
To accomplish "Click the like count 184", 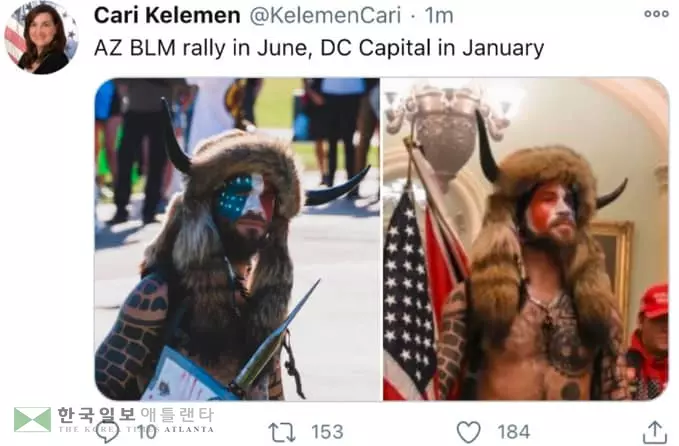I will click(x=514, y=432).
